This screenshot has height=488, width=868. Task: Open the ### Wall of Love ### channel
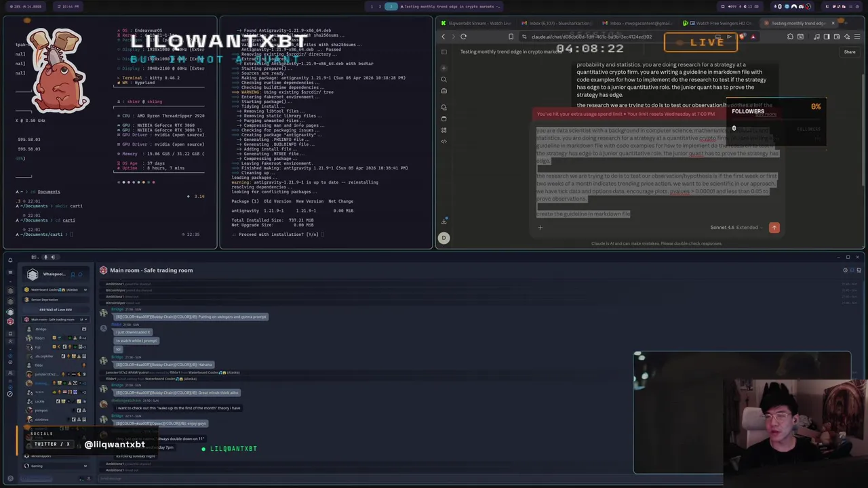coord(56,310)
